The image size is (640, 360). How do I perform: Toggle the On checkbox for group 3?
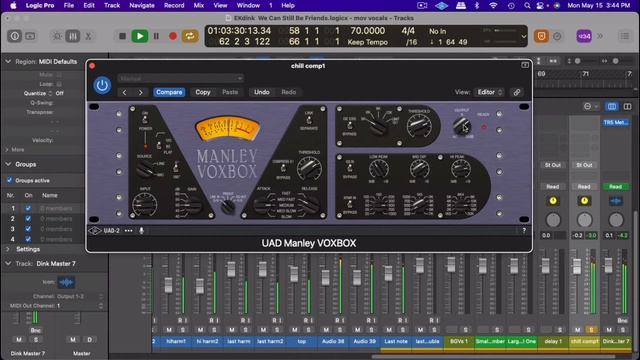pyautogui.click(x=28, y=229)
